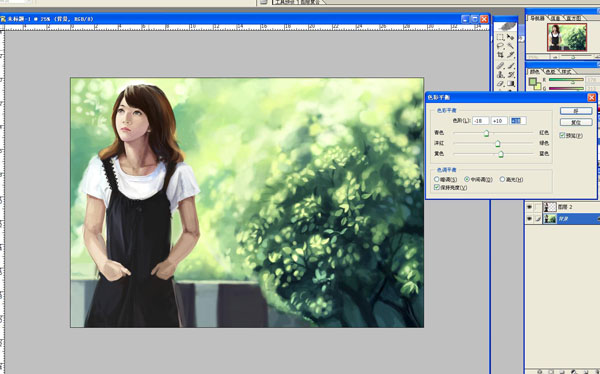Click the Navigator preview thumbnail
Image resolution: width=600 pixels, height=374 pixels.
[x=567, y=37]
